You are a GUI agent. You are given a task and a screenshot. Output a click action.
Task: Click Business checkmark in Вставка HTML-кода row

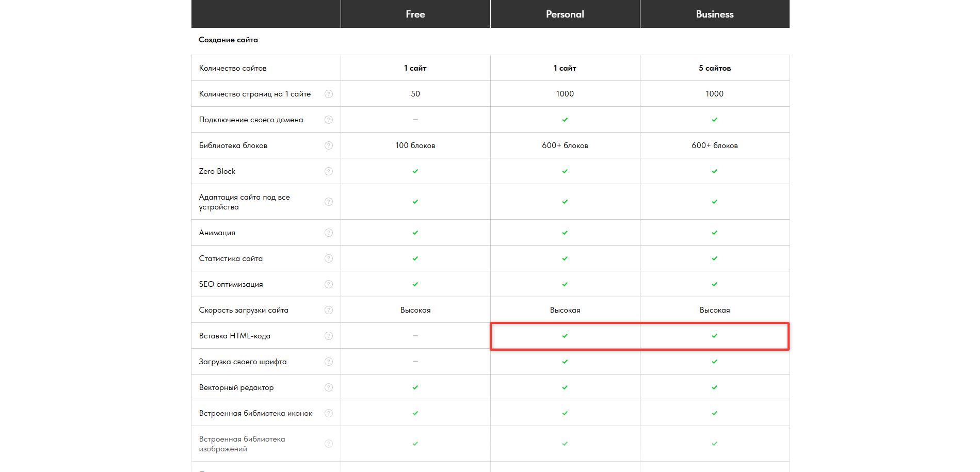(715, 336)
